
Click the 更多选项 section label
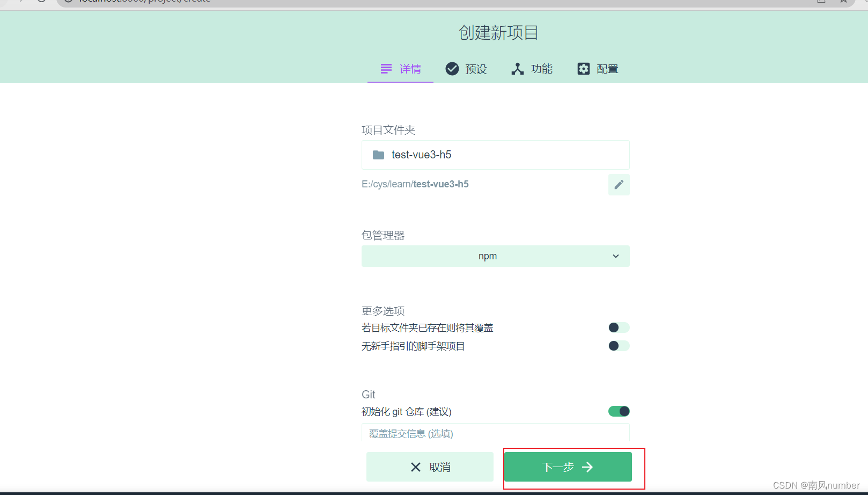pyautogui.click(x=383, y=311)
